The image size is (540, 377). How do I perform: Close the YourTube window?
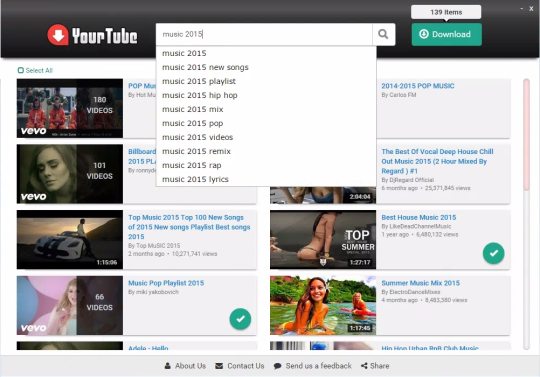click(x=531, y=9)
